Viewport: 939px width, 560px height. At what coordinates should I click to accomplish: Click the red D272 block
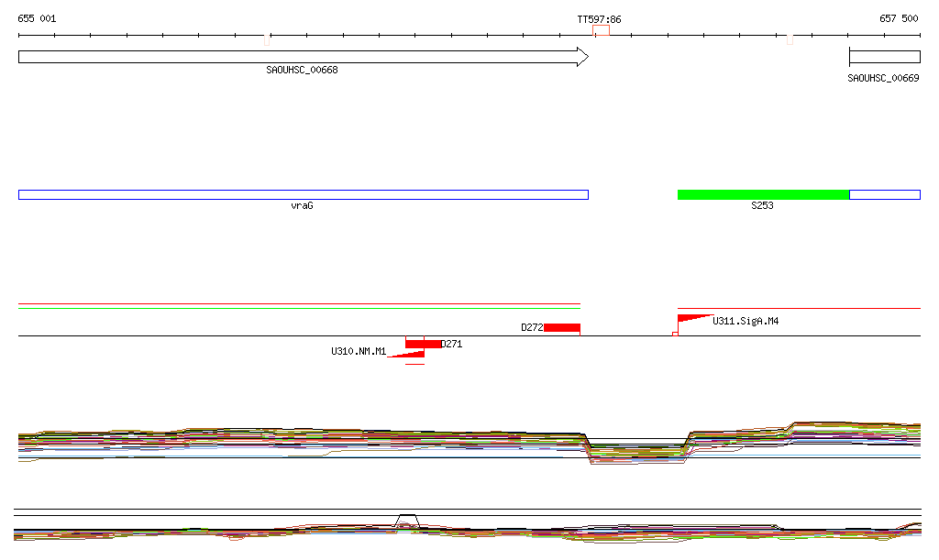click(562, 327)
